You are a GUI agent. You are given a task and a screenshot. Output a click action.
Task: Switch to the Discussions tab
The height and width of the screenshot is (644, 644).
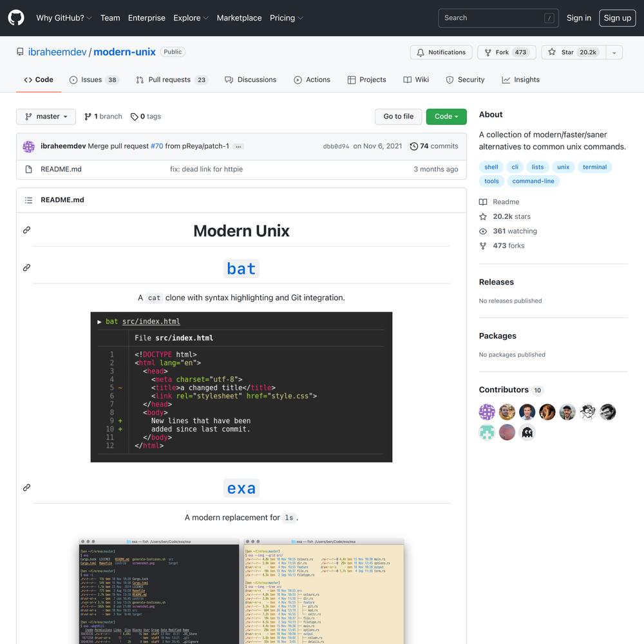pos(251,80)
